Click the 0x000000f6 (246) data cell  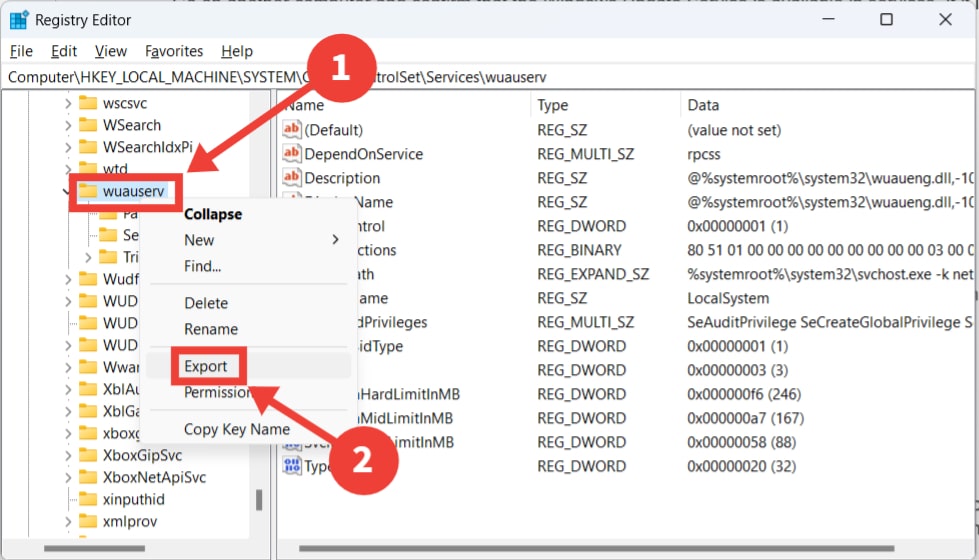click(x=744, y=395)
